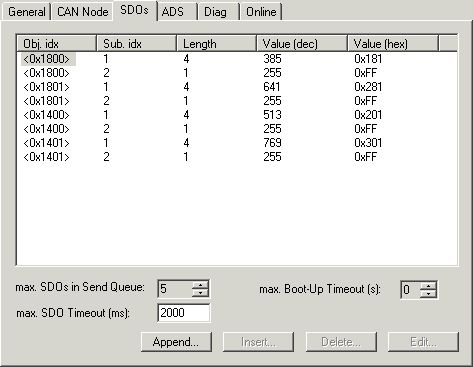Open the Online tab
This screenshot has height=367, width=473.
(261, 12)
